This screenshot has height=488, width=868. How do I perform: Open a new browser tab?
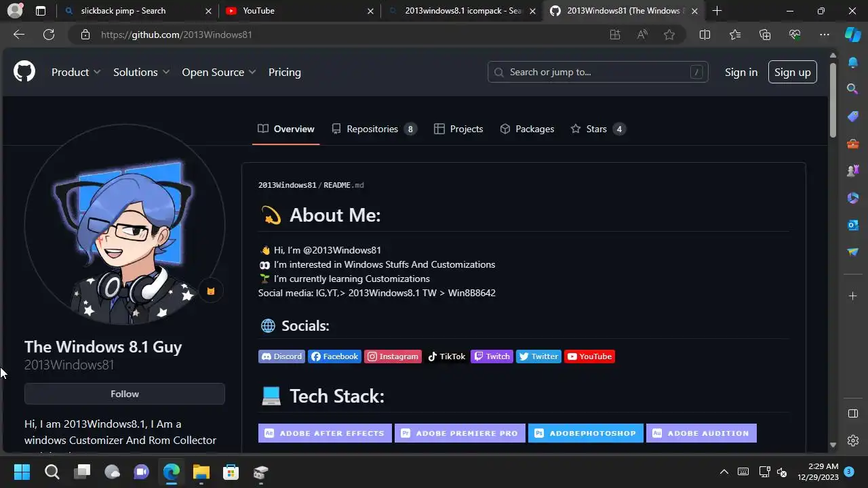tap(717, 11)
